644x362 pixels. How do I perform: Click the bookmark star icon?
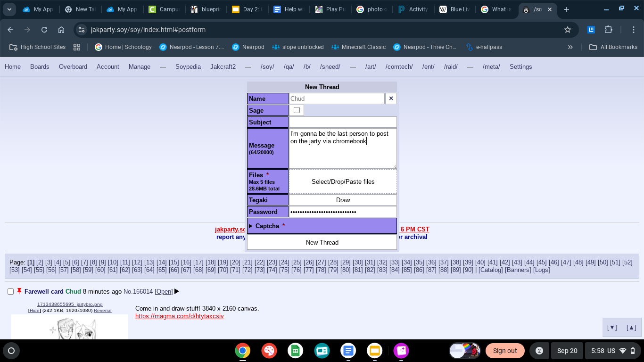[x=568, y=30]
